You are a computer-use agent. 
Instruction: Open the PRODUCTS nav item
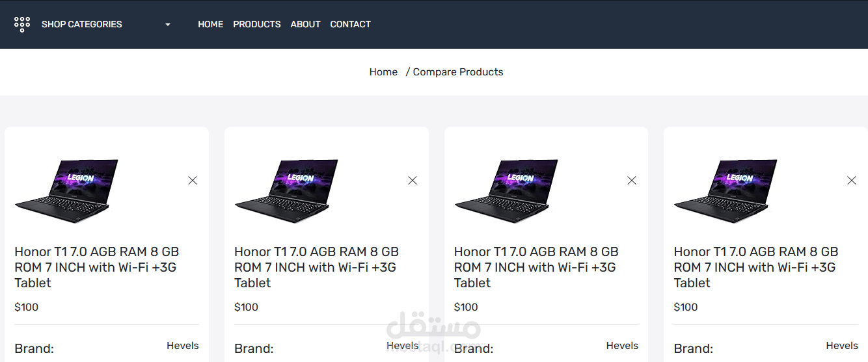click(x=257, y=24)
